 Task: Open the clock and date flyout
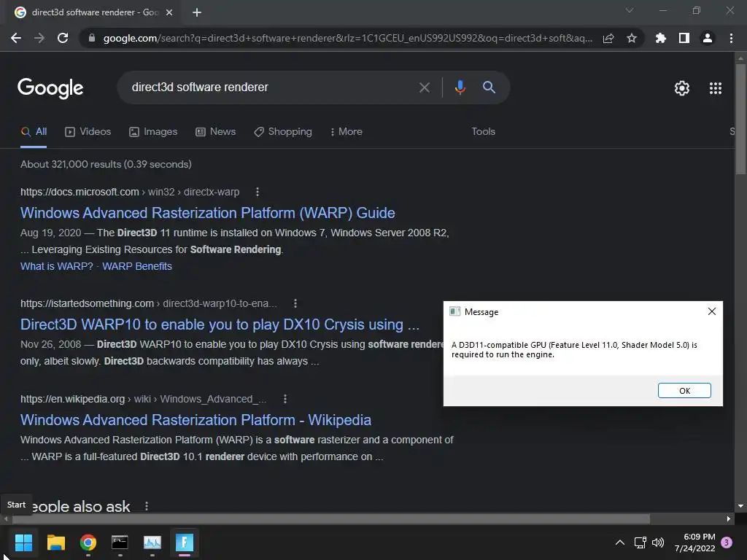click(x=694, y=542)
